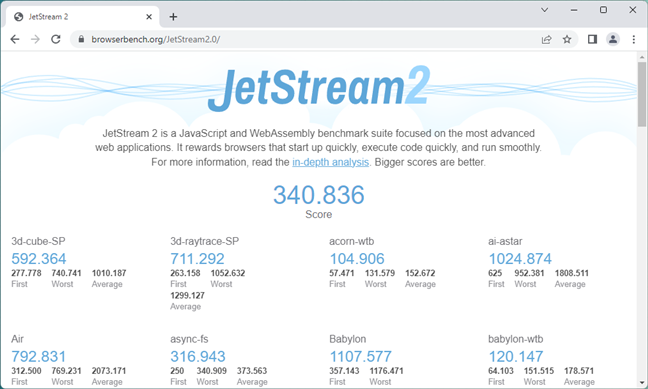Open the async-fs benchmark name

189,339
